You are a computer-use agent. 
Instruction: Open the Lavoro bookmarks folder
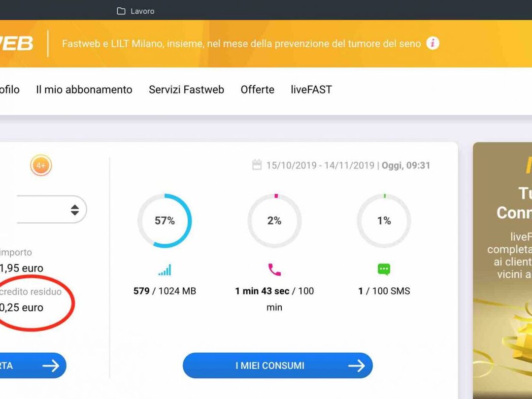(135, 11)
